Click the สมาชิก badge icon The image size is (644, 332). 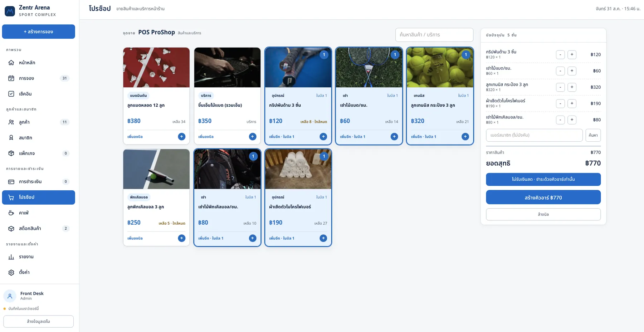coord(11,138)
